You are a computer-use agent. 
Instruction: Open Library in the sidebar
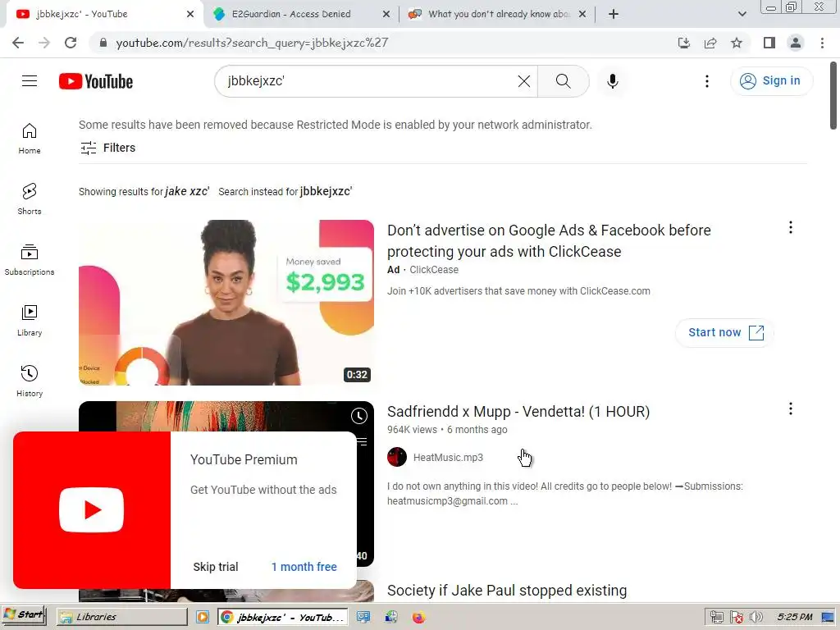click(30, 321)
